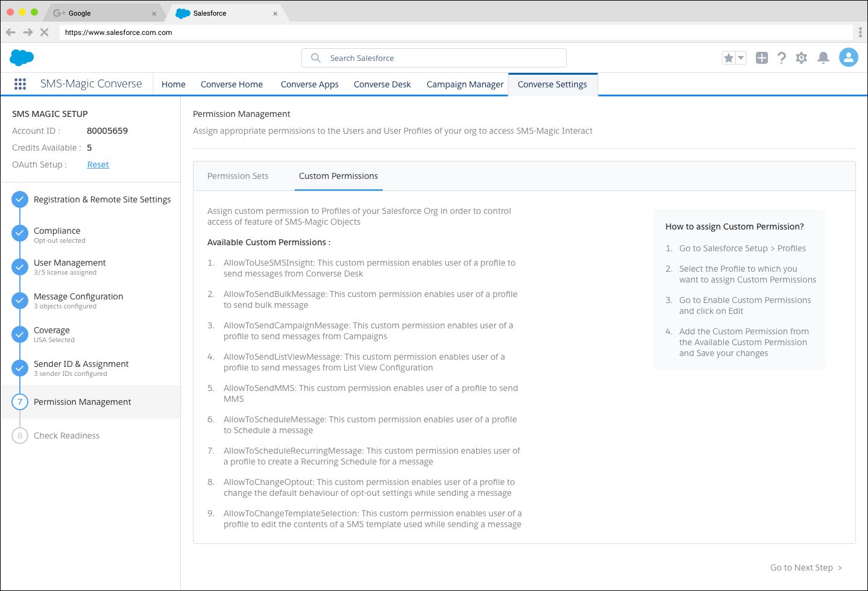
Task: Open the browser three-dot menu
Action: (860, 33)
